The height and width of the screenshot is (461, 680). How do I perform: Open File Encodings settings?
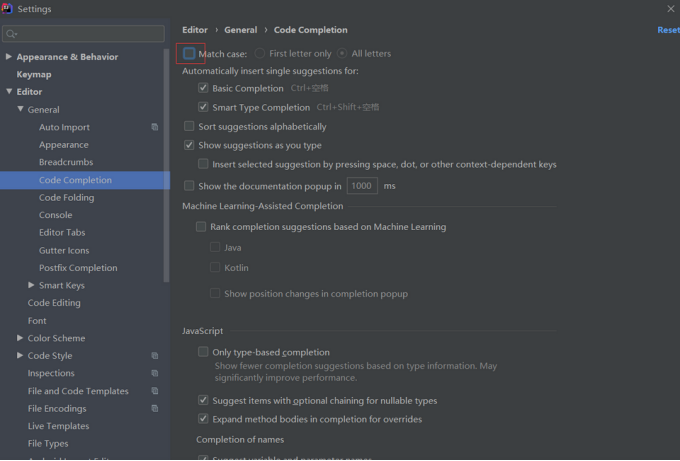click(x=57, y=409)
